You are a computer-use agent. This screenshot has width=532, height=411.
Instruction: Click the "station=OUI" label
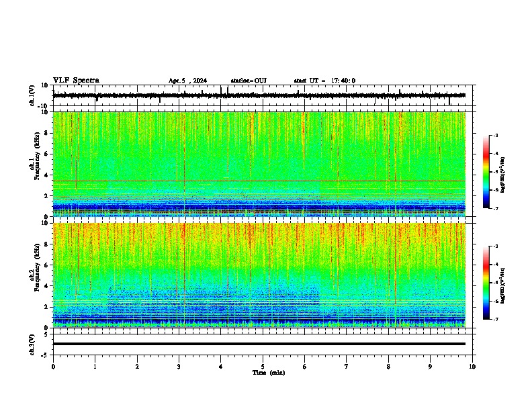249,81
